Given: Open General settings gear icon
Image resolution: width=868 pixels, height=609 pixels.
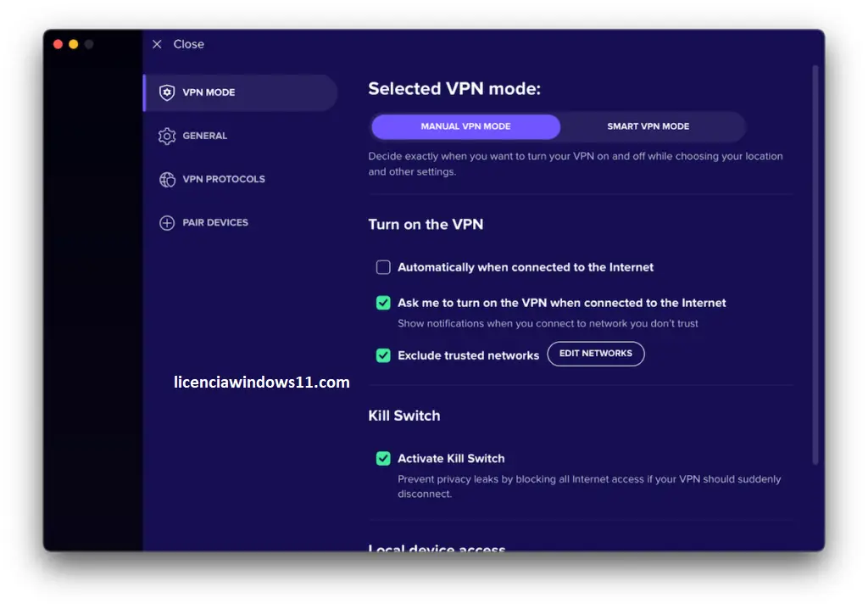Looking at the screenshot, I should (x=167, y=136).
